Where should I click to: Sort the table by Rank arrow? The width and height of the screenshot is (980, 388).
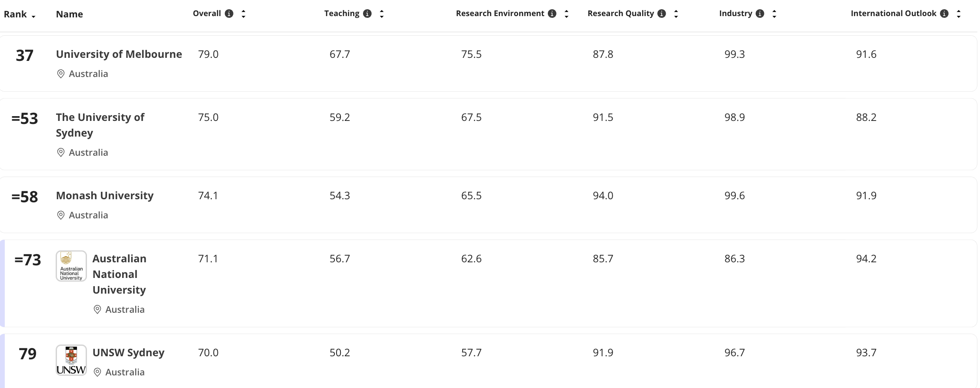(33, 16)
